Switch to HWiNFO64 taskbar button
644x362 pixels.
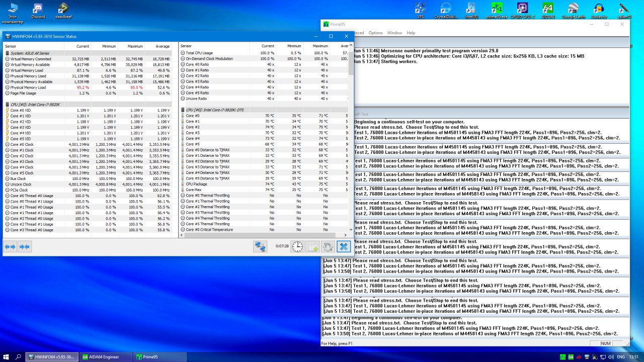click(x=52, y=356)
